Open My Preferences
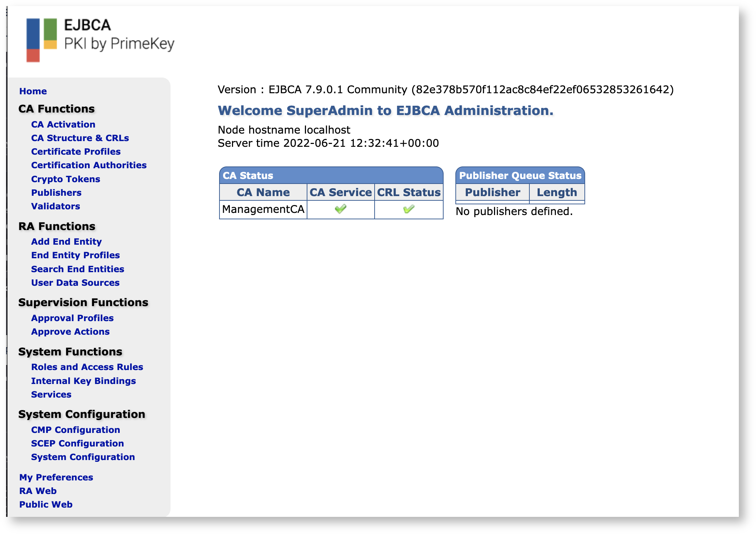This screenshot has width=756, height=534. 56,477
